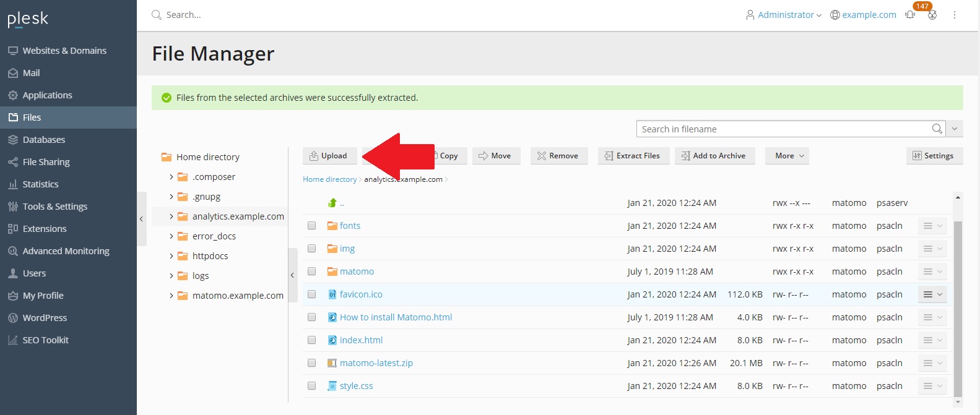Screen dimensions: 980x415
Task: Click the Home directory breadcrumb link
Action: click(329, 179)
